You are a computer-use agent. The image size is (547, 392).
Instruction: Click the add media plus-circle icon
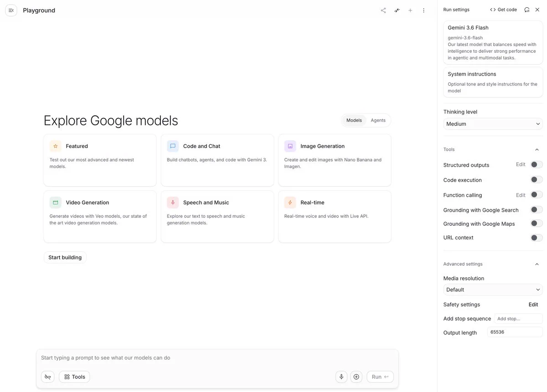coord(356,377)
